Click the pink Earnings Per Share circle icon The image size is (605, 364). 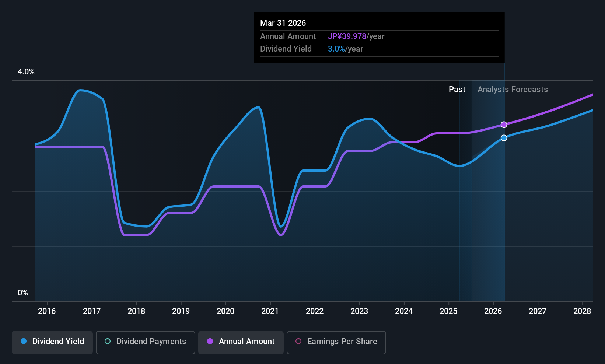pyautogui.click(x=298, y=341)
